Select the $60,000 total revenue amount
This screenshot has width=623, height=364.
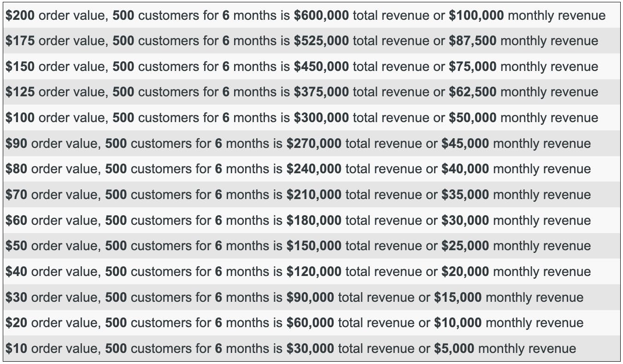pos(310,323)
